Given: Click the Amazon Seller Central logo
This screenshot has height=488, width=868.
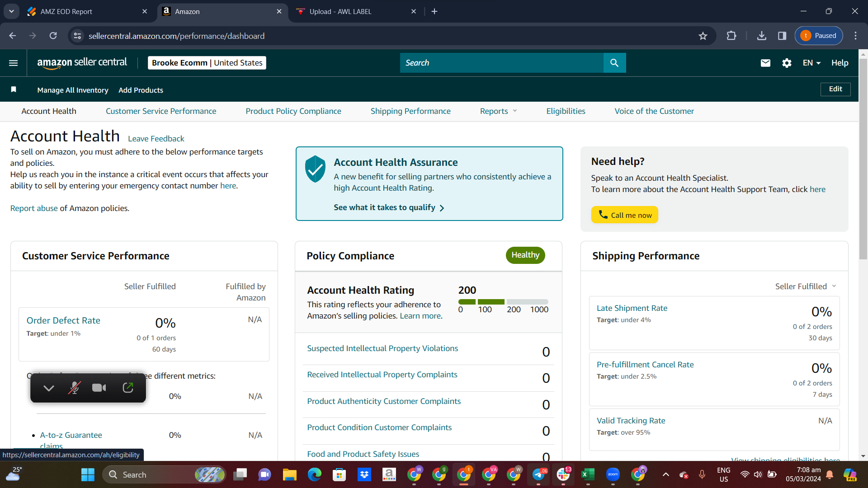Looking at the screenshot, I should click(82, 63).
